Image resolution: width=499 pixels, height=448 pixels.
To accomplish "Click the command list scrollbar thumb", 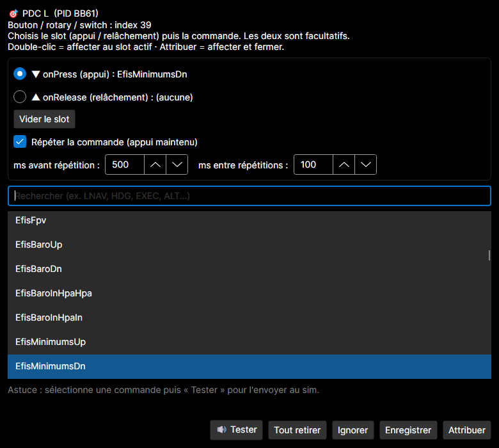I will 489,255.
